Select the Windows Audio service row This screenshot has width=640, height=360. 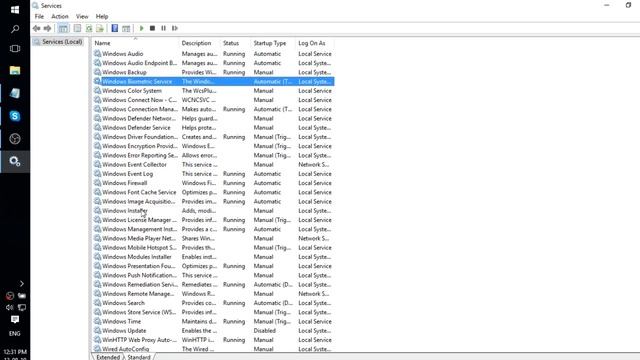pyautogui.click(x=213, y=53)
